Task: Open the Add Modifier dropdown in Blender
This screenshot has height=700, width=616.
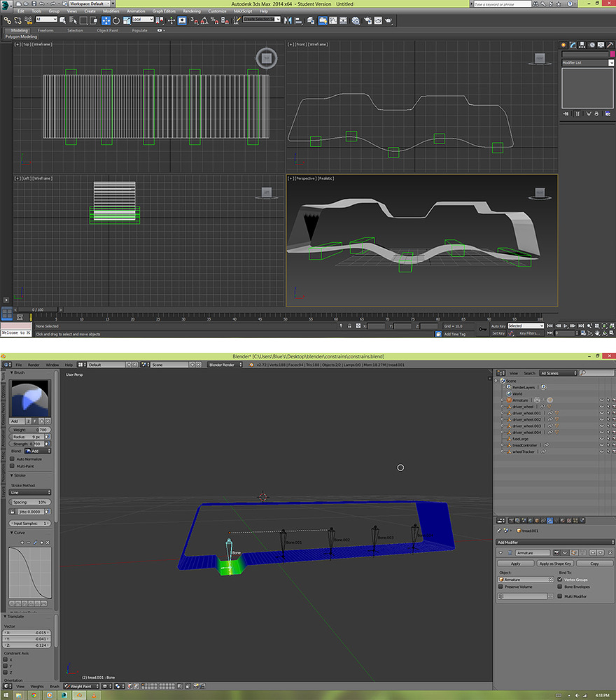Action: tap(555, 542)
